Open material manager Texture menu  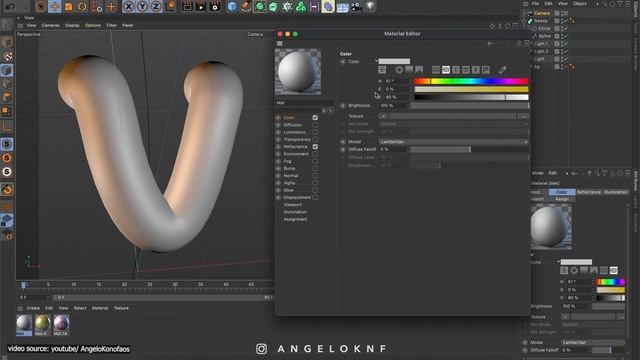tap(121, 308)
